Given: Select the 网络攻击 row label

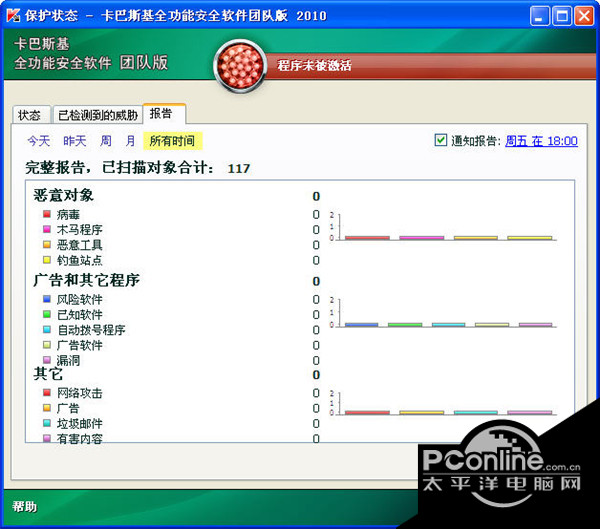Looking at the screenshot, I should pyautogui.click(x=80, y=393).
